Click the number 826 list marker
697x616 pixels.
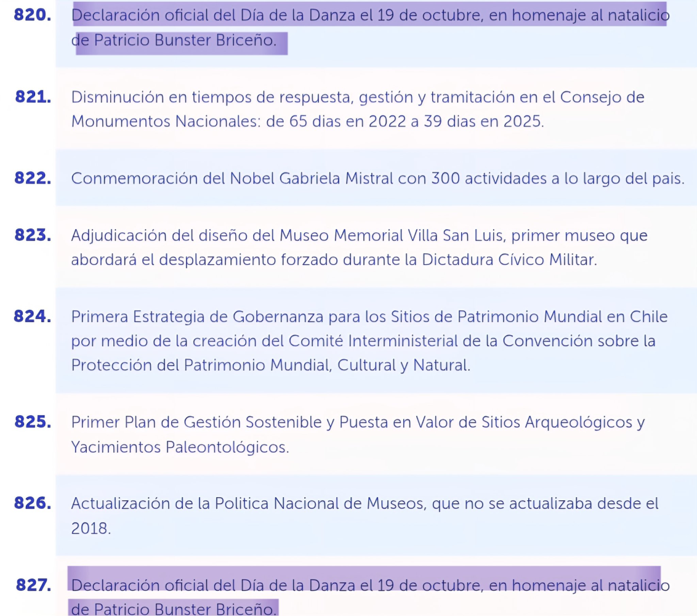pyautogui.click(x=32, y=503)
